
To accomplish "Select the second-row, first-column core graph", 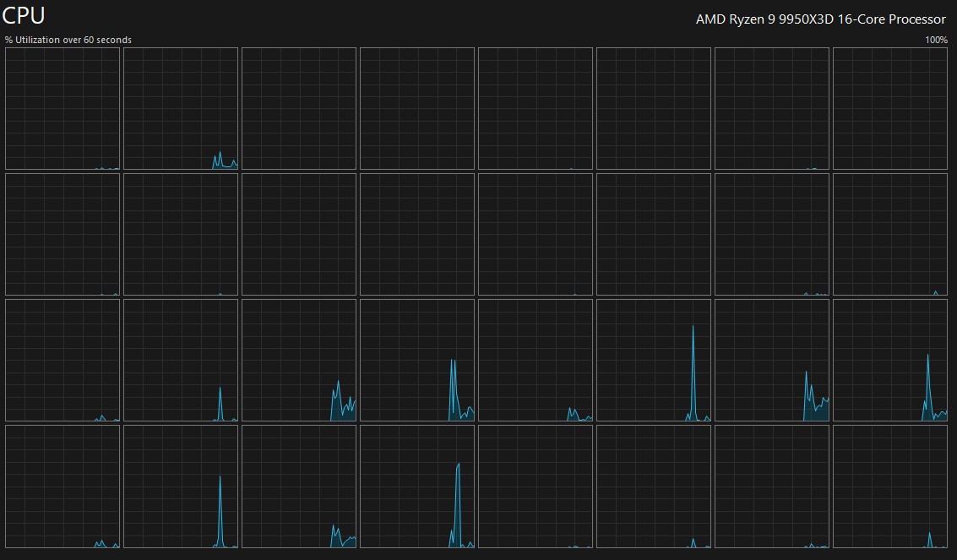I will pyautogui.click(x=63, y=234).
